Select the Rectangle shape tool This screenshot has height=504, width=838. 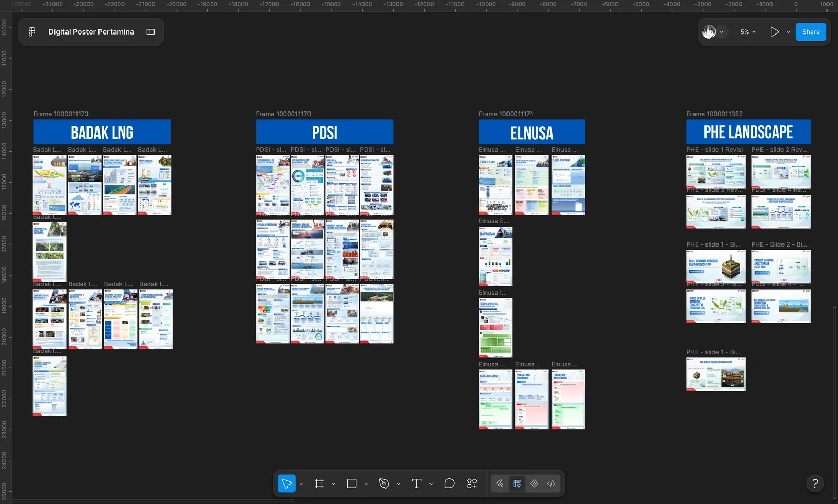coord(351,484)
